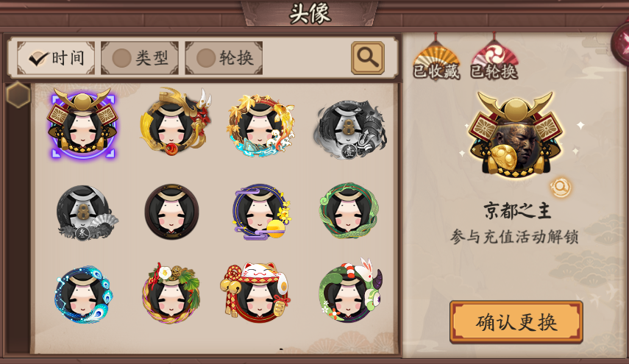Select the green snake avatar frame
The width and height of the screenshot is (629, 364).
pyautogui.click(x=349, y=211)
